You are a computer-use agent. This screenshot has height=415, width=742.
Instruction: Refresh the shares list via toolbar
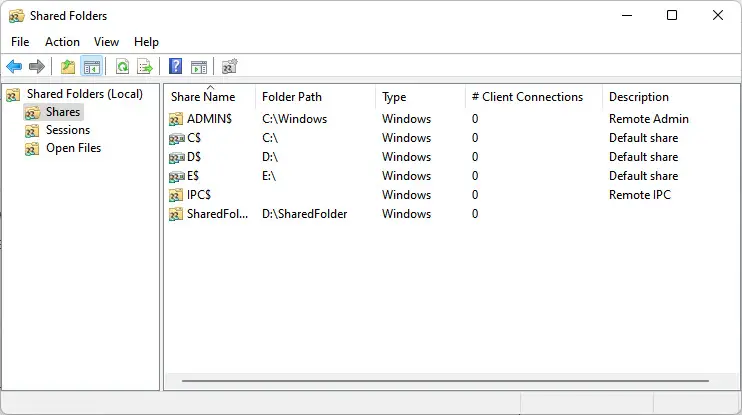123,67
